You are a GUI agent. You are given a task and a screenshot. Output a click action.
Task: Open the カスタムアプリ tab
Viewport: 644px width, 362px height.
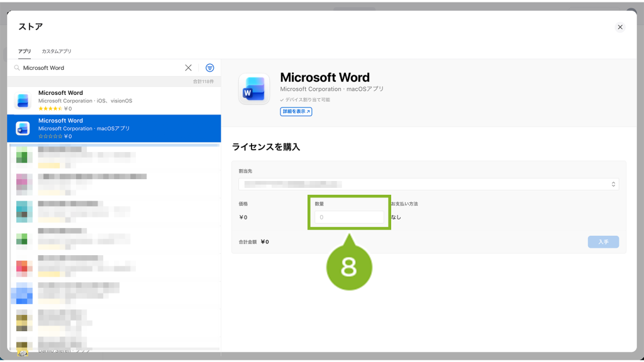pyautogui.click(x=56, y=52)
